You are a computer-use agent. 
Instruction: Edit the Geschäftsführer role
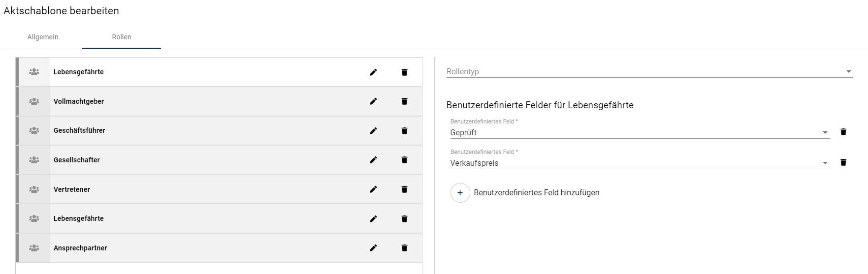tap(373, 131)
